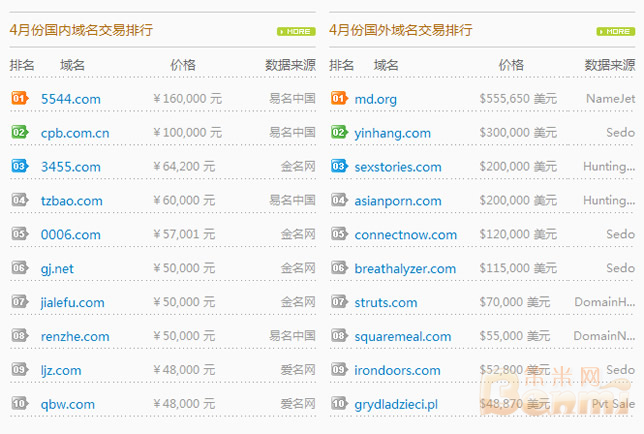This screenshot has width=644, height=434.
Task: Open the cpb.com.cn domain link
Action: (75, 133)
